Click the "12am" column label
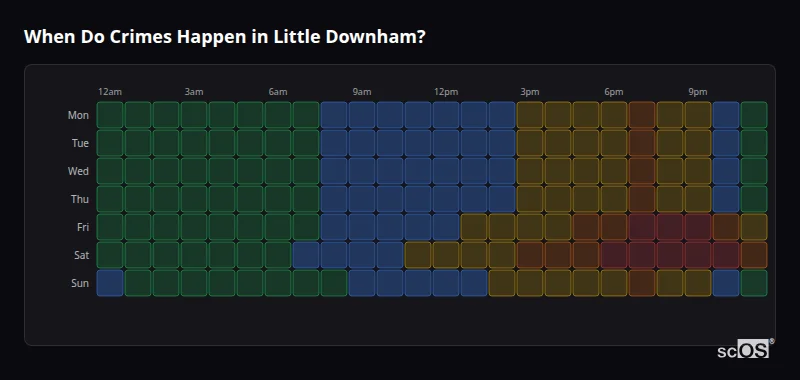Viewport: 800px width, 380px height. [x=110, y=92]
